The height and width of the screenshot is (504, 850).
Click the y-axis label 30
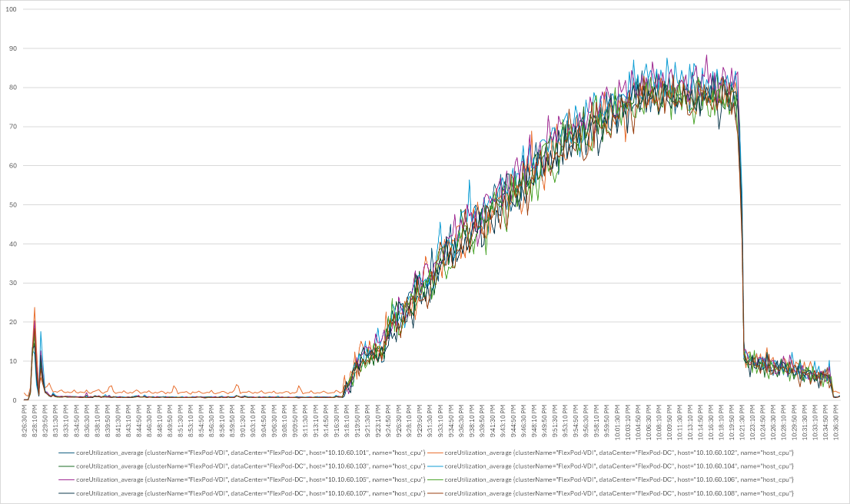[12, 283]
